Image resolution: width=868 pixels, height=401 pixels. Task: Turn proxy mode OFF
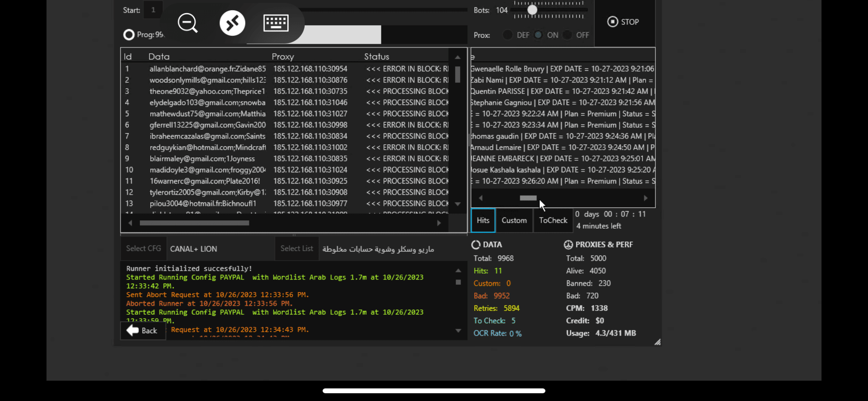(567, 35)
